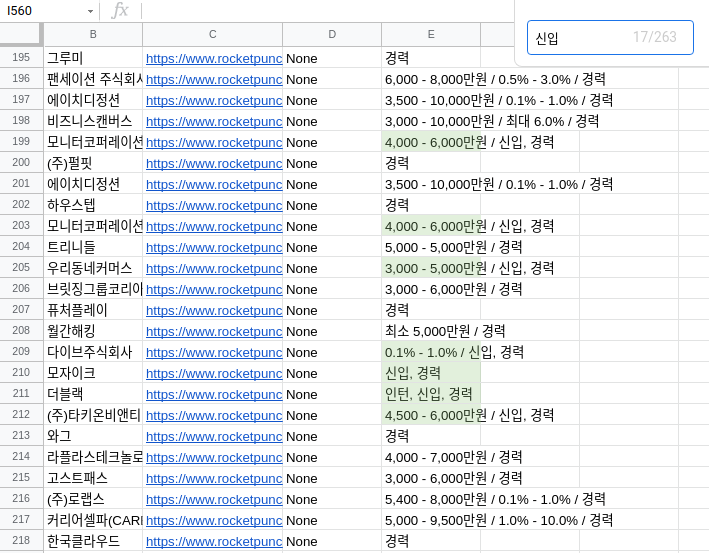
Task: Click the fx formula bar icon
Action: coord(120,10)
